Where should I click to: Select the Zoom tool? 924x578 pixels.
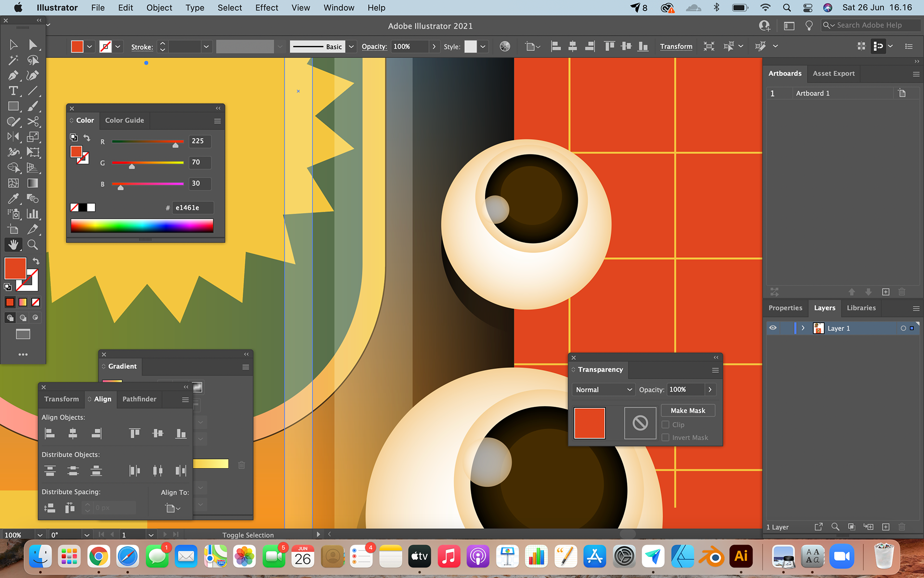click(32, 245)
